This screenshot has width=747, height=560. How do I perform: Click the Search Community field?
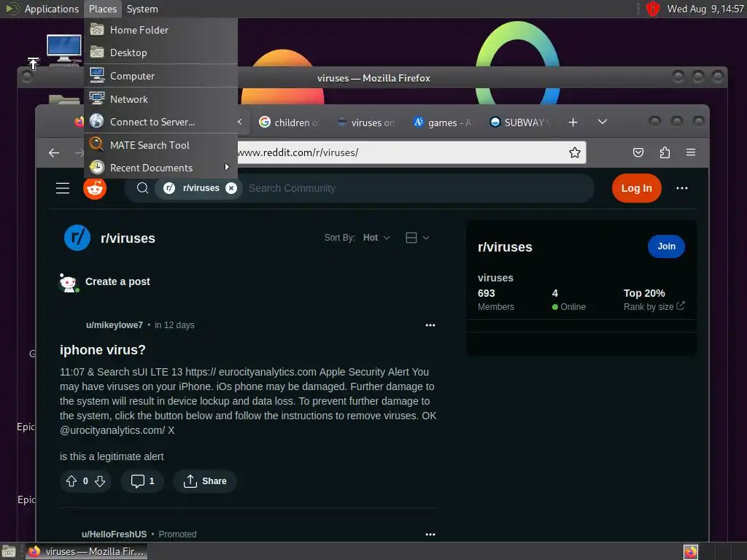click(x=417, y=188)
